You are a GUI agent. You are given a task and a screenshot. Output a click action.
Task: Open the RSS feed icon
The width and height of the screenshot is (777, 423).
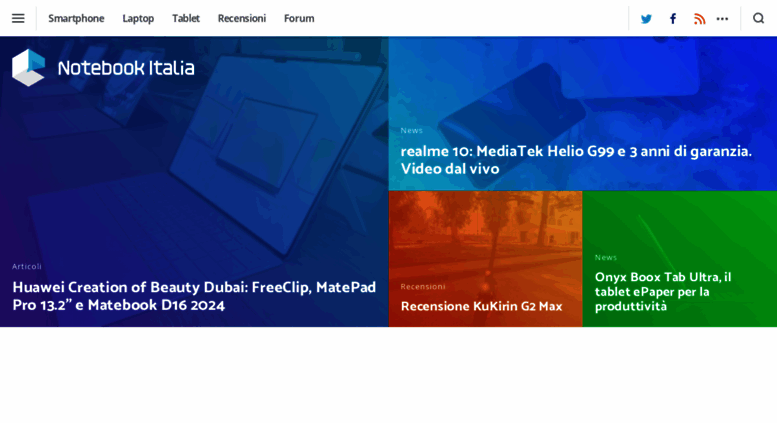[x=699, y=19]
